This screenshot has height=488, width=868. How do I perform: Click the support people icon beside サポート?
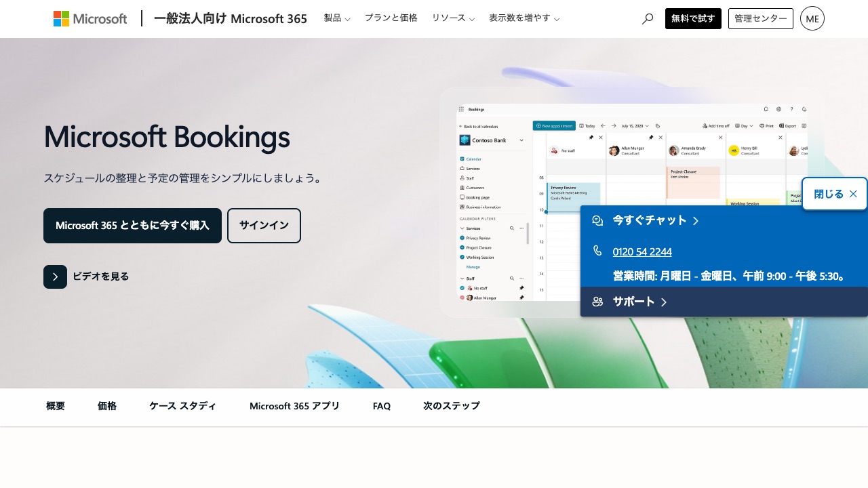597,302
